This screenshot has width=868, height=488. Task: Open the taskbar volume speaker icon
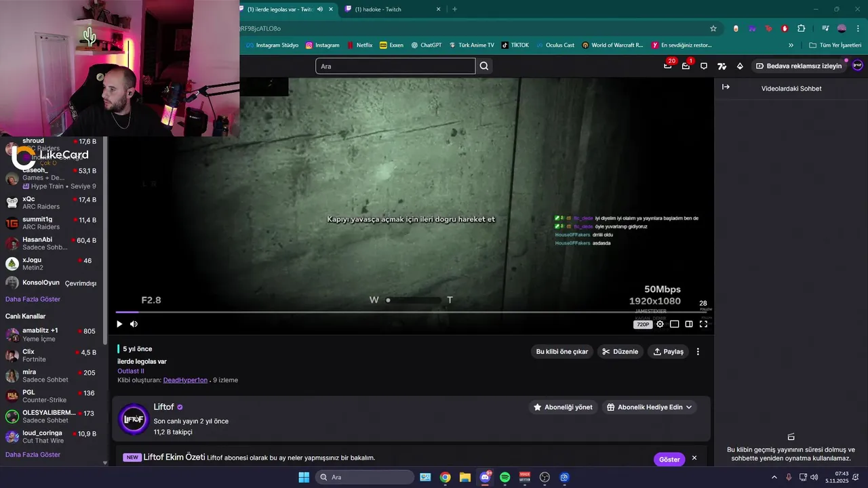814,477
